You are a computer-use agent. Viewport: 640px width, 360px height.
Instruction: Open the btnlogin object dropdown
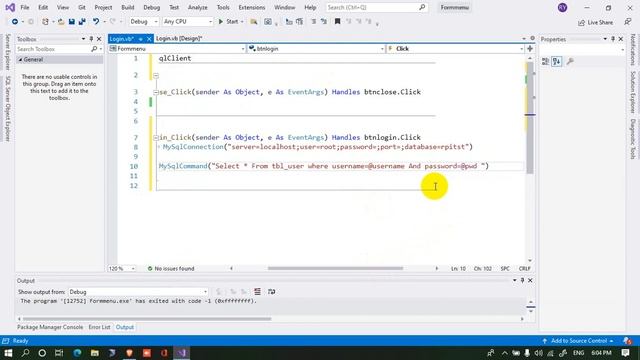click(x=316, y=49)
